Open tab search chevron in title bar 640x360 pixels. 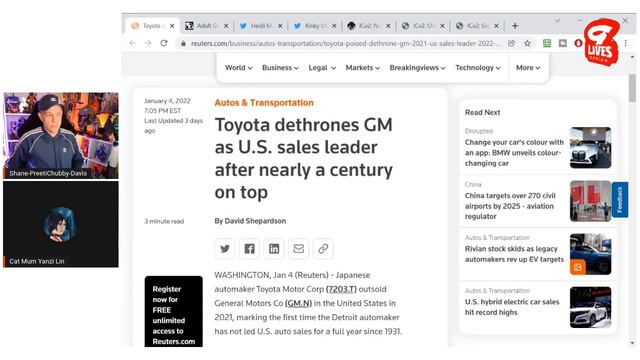(558, 20)
